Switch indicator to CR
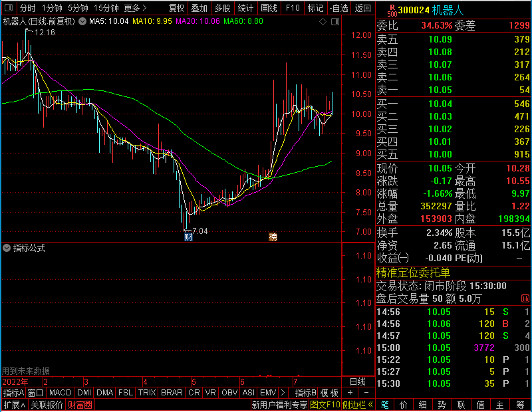Image resolution: width=532 pixels, height=412 pixels. [194, 393]
